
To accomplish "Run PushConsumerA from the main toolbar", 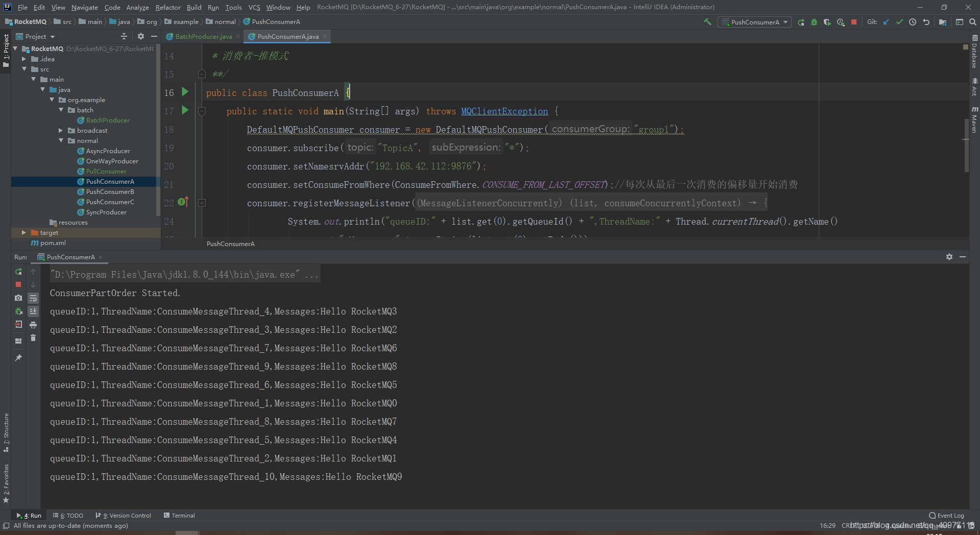I will [x=801, y=22].
